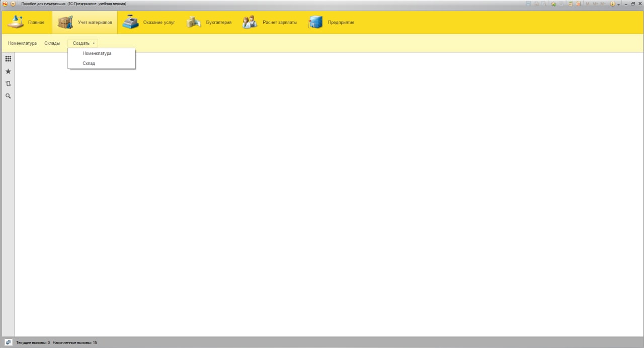Screen dimensions: 644x348
Task: Open the Склады list link
Action: 52,43
